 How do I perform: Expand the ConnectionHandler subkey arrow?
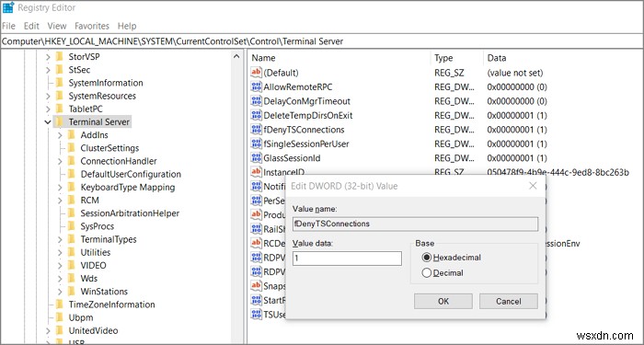pyautogui.click(x=60, y=161)
